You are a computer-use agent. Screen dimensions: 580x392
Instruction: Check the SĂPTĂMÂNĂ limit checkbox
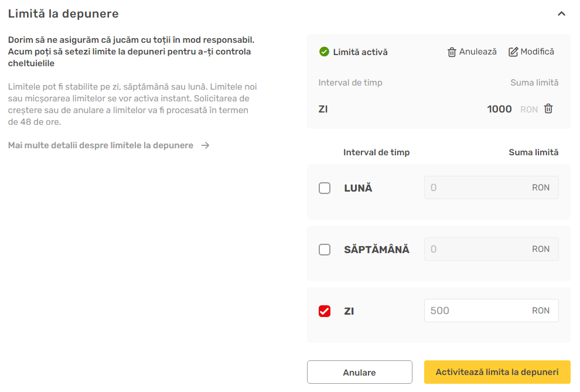[325, 249]
